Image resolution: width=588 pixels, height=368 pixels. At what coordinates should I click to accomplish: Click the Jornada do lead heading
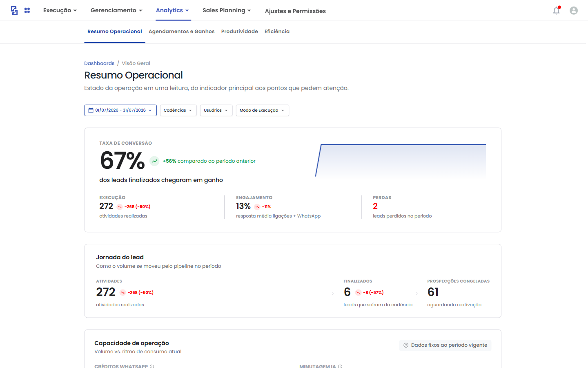[x=120, y=257]
